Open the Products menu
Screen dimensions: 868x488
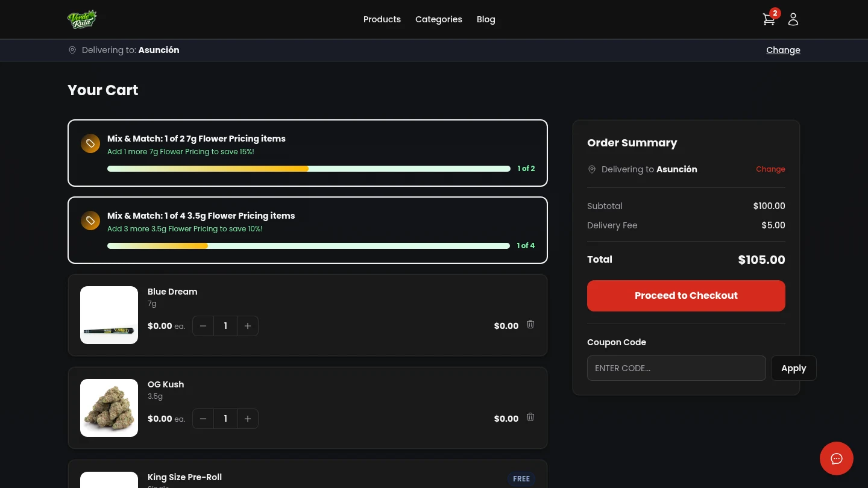(x=382, y=19)
